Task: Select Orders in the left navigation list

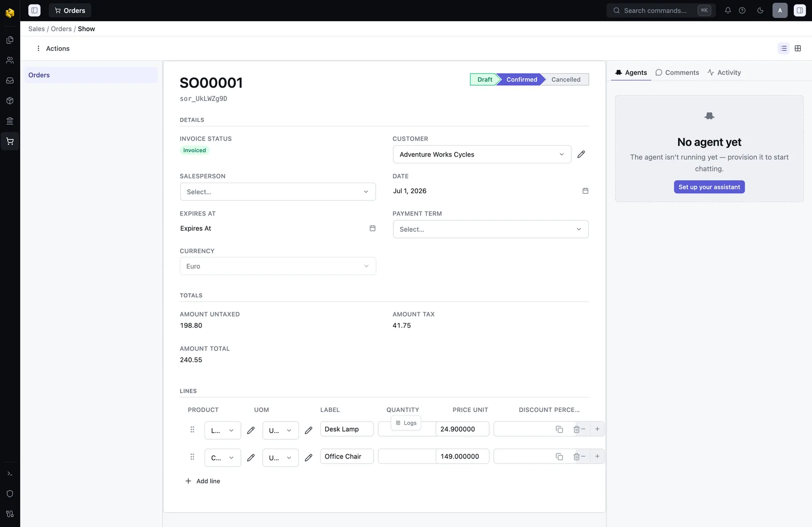Action: point(91,75)
